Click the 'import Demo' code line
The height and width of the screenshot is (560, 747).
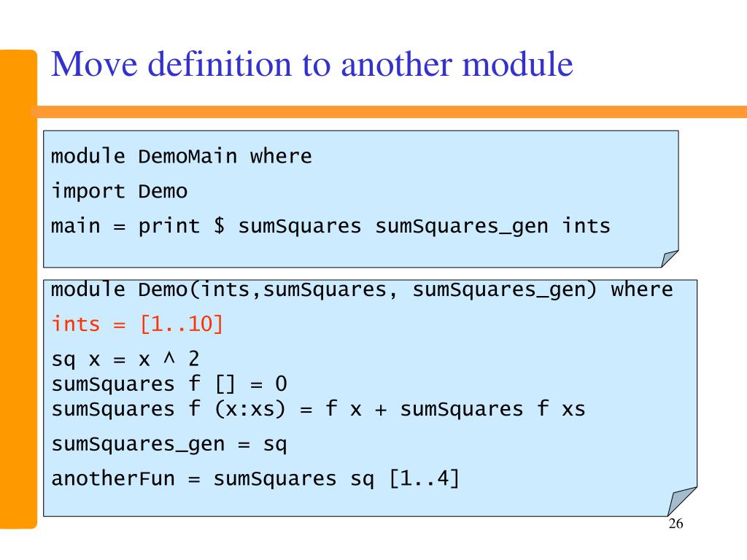coord(119,191)
